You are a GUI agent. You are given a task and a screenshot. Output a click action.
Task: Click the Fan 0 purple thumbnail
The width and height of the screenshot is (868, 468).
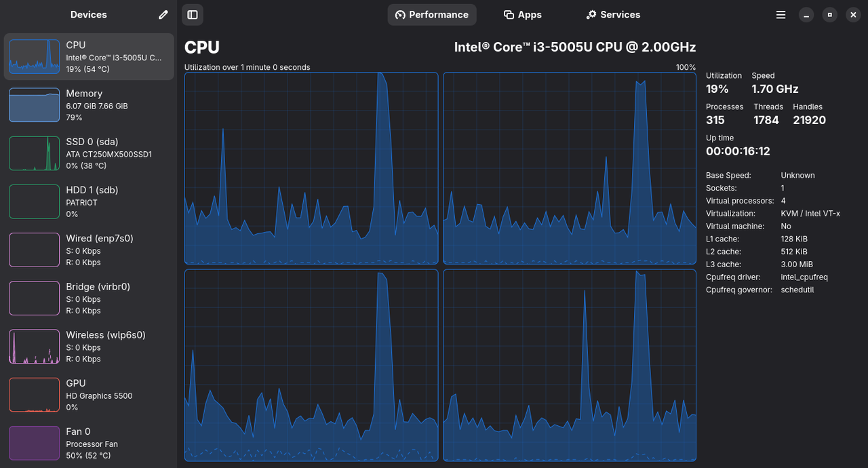[34, 443]
